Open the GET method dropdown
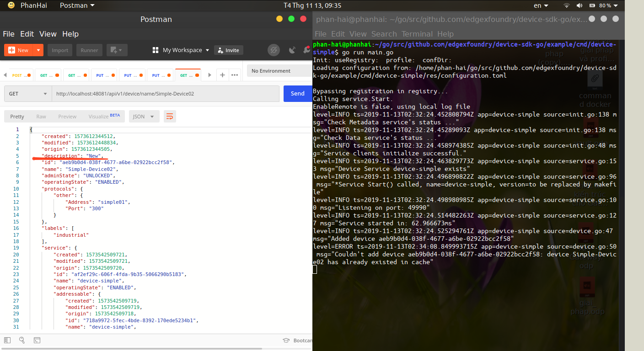 point(28,94)
